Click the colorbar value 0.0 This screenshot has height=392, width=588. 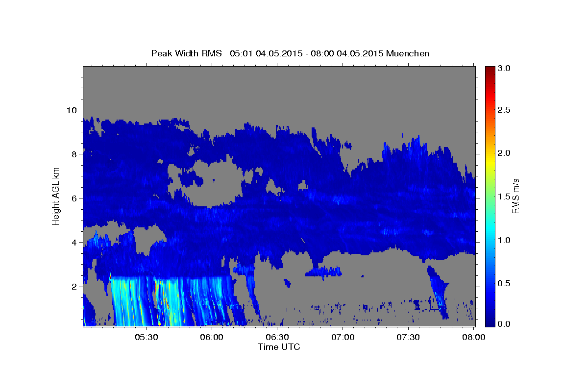point(504,324)
